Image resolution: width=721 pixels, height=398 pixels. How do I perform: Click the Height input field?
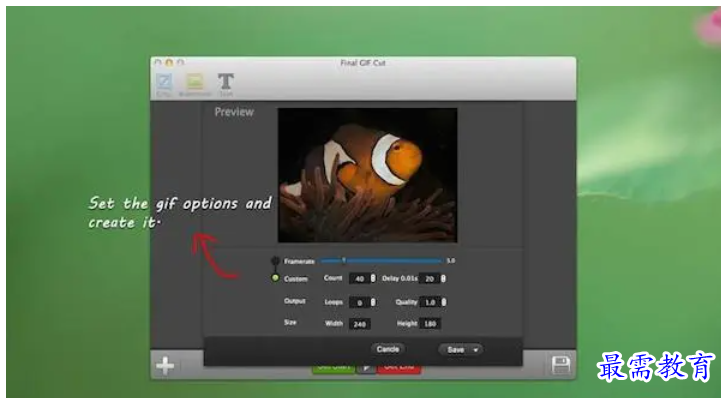430,324
